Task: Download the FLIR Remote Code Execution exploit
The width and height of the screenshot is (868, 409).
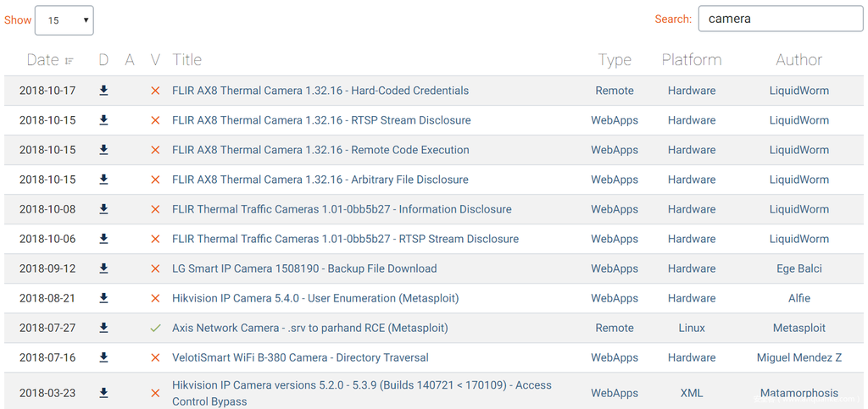Action: (103, 150)
